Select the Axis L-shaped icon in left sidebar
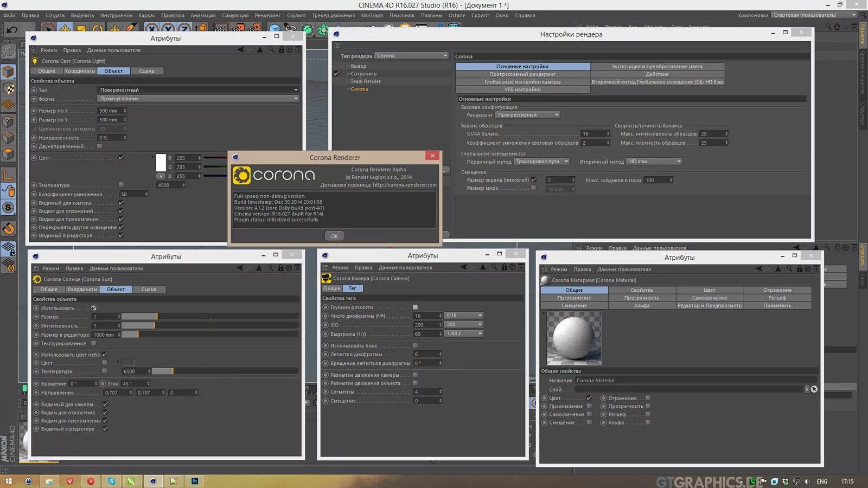 tap(8, 175)
